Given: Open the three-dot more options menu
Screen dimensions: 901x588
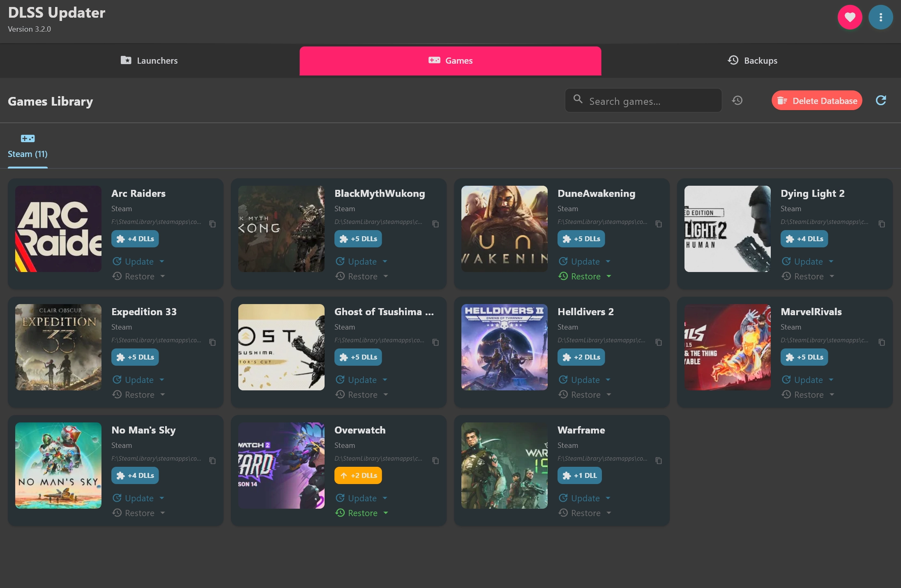Looking at the screenshot, I should pyautogui.click(x=880, y=17).
